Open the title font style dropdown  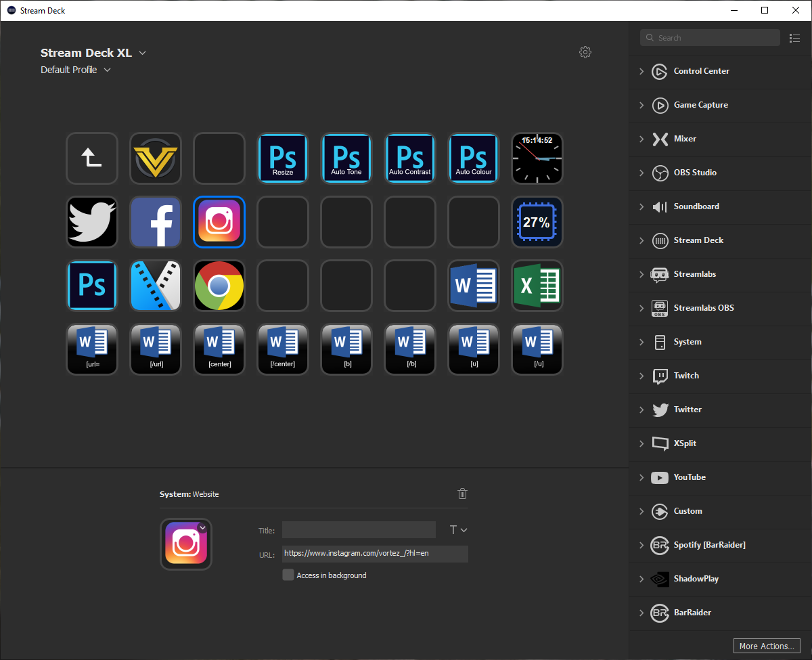pyautogui.click(x=459, y=530)
